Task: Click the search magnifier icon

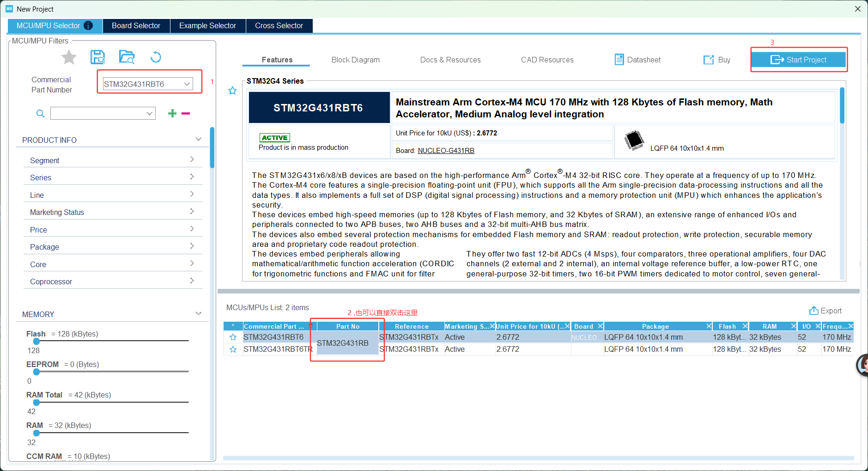Action: coord(40,113)
